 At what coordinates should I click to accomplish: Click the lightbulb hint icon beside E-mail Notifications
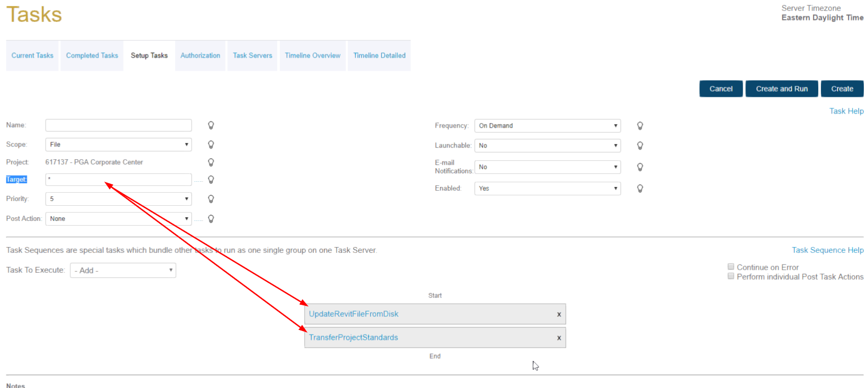[640, 167]
